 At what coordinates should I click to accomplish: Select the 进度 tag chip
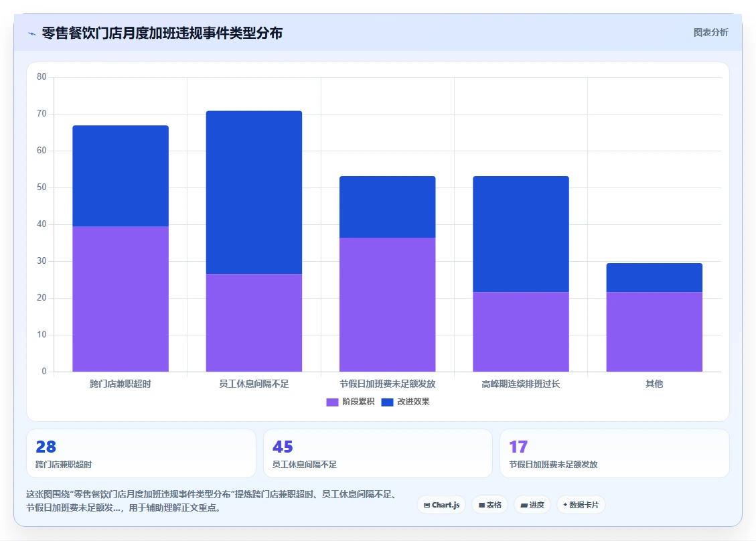[532, 505]
